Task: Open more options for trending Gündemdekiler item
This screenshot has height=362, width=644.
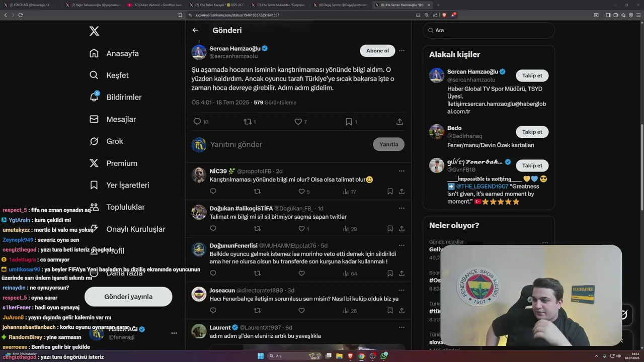Action: [x=545, y=243]
